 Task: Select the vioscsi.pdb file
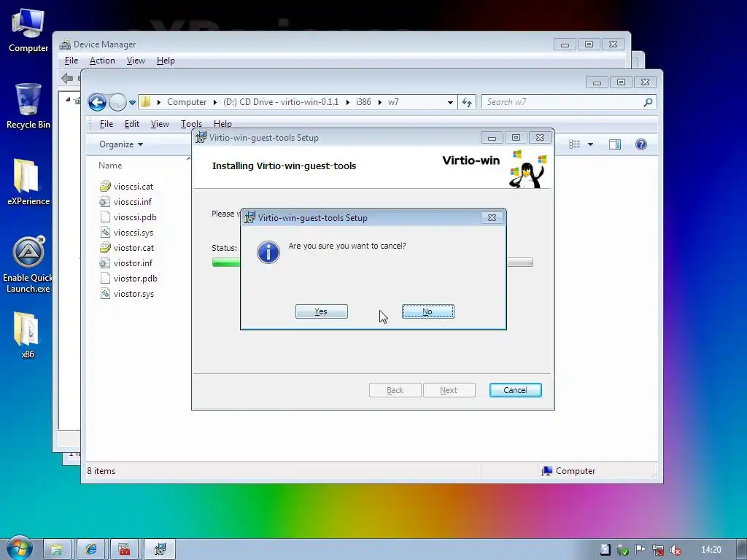pyautogui.click(x=128, y=217)
